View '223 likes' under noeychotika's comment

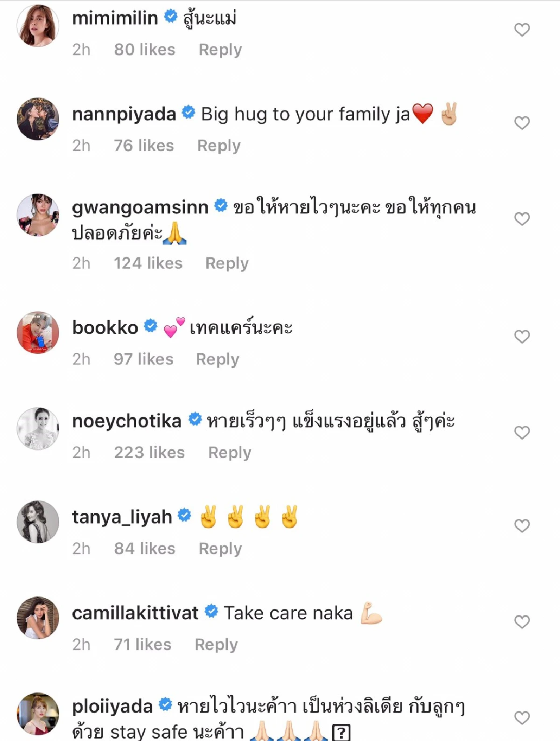149,452
